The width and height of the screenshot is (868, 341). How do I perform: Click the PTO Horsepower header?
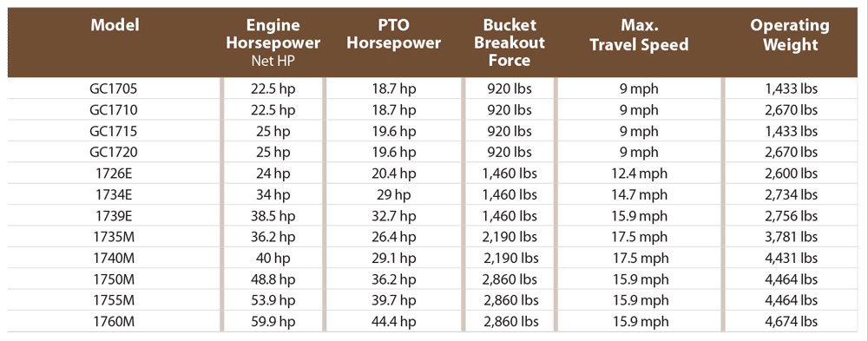click(x=393, y=35)
